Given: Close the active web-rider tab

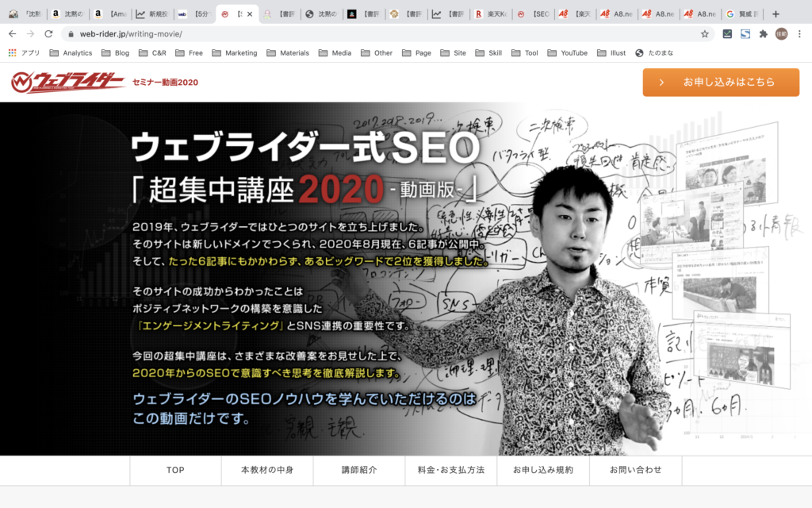Looking at the screenshot, I should [x=250, y=14].
